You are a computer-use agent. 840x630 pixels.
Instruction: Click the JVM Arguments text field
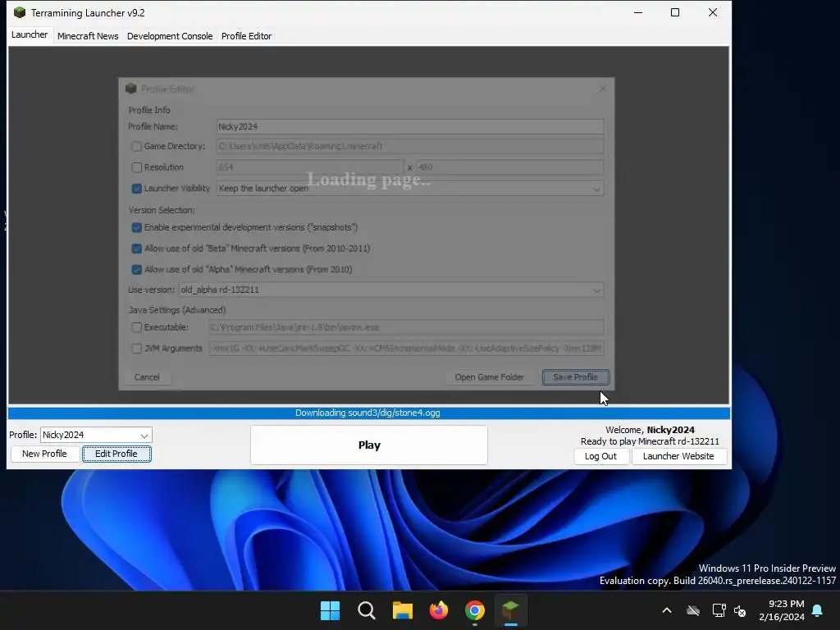[x=407, y=348]
